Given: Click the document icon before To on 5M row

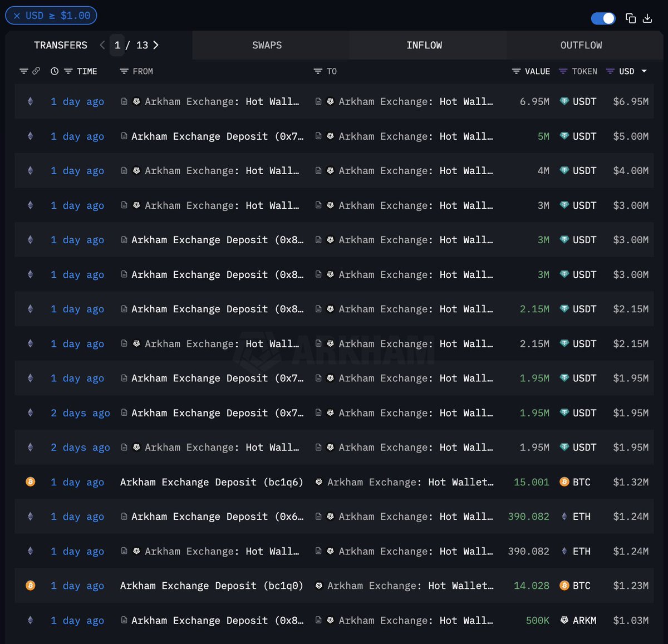Looking at the screenshot, I should [x=318, y=136].
